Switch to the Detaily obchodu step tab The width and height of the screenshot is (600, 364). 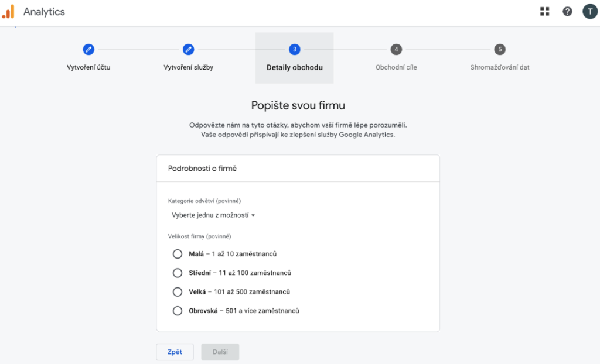pyautogui.click(x=295, y=67)
